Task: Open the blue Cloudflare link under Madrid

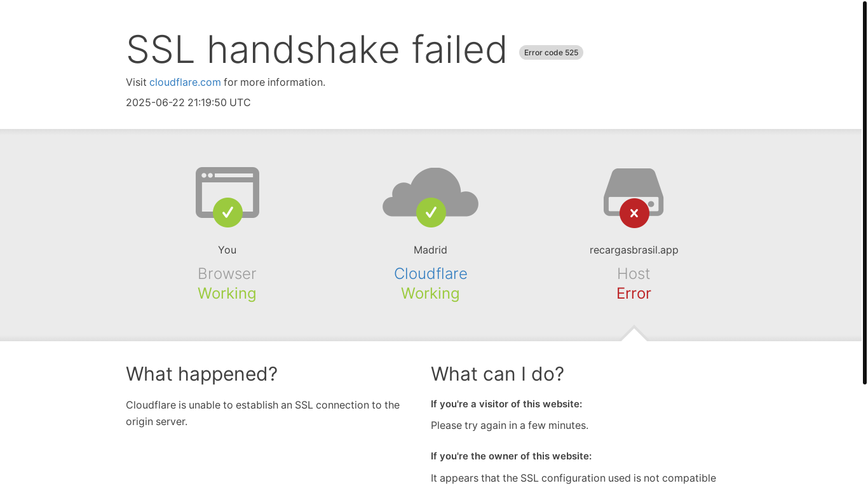Action: point(430,273)
